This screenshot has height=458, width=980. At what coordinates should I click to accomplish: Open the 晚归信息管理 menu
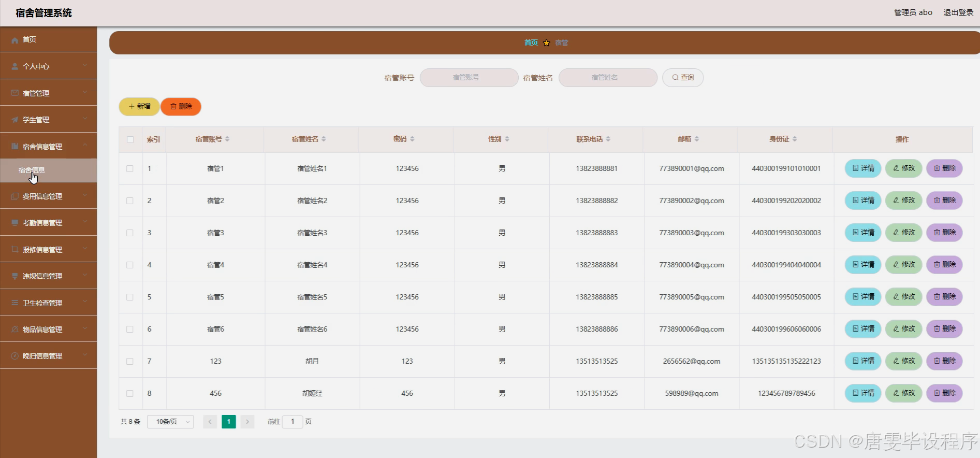pyautogui.click(x=48, y=356)
